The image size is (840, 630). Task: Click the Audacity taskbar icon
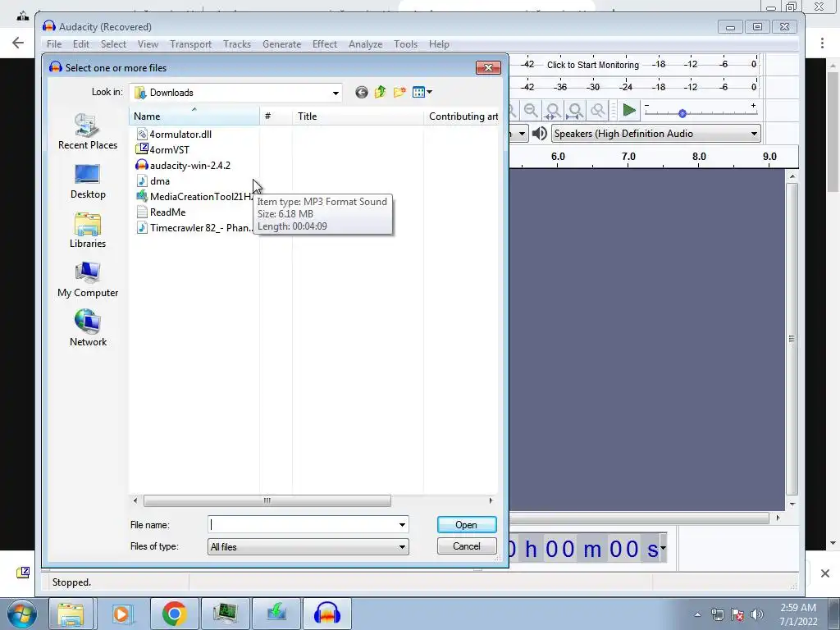327,614
